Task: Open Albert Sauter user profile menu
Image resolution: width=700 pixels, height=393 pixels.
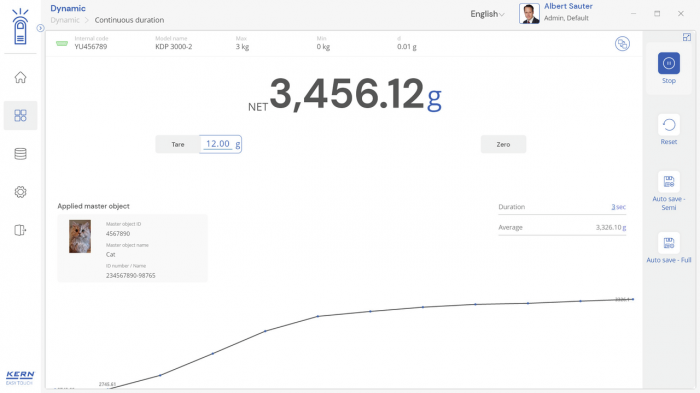Action: pos(556,13)
